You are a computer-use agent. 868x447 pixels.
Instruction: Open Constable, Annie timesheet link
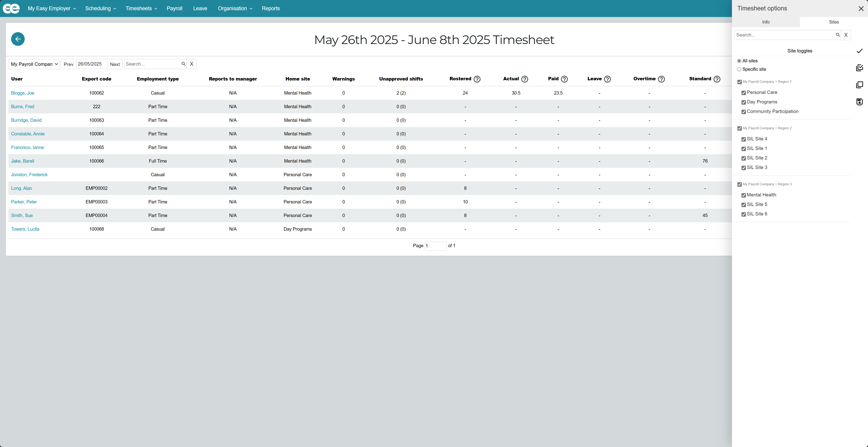(28, 134)
